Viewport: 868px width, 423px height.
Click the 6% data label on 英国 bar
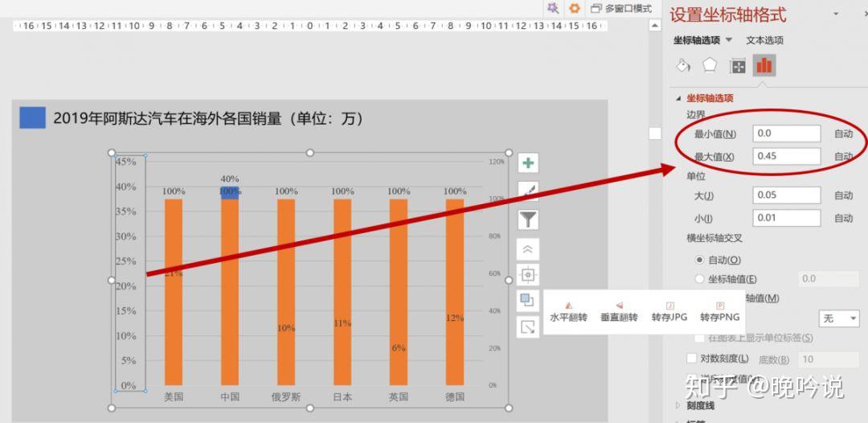[399, 348]
